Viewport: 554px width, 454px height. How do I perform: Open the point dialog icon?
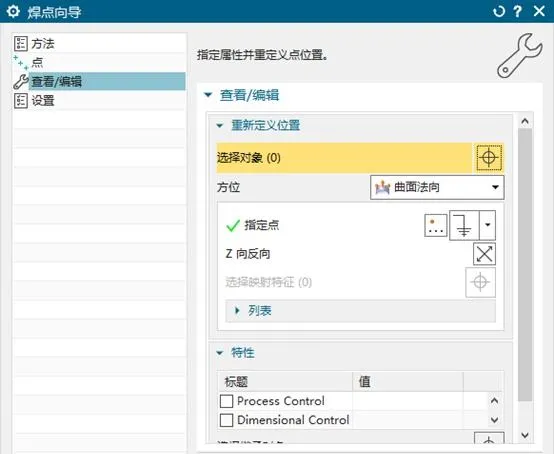[x=436, y=225]
